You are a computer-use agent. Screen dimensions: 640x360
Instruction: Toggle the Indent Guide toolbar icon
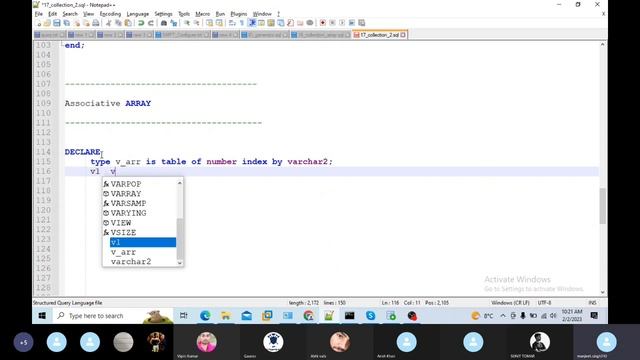pos(251,23)
